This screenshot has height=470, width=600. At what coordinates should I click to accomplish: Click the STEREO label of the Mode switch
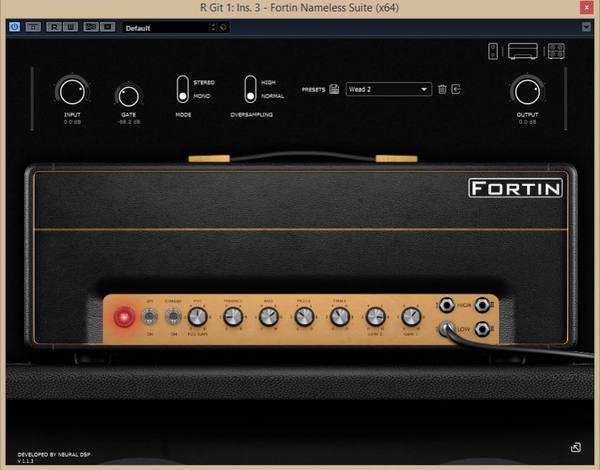click(204, 83)
